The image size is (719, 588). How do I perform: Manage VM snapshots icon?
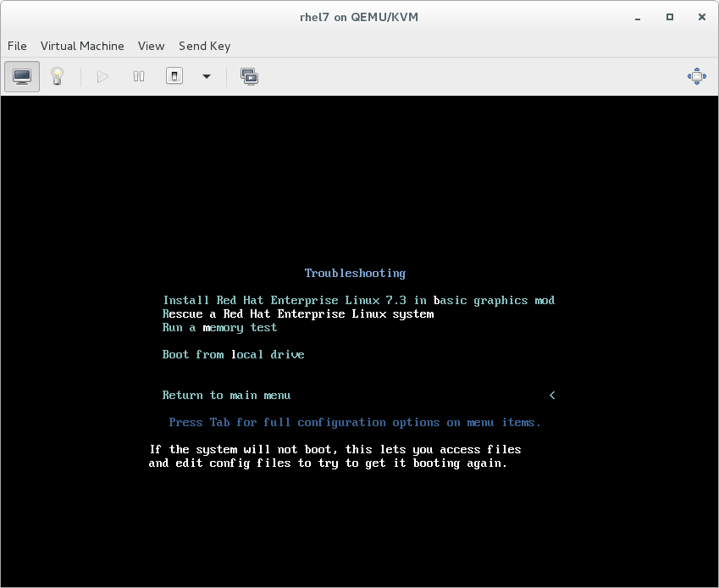pos(250,76)
